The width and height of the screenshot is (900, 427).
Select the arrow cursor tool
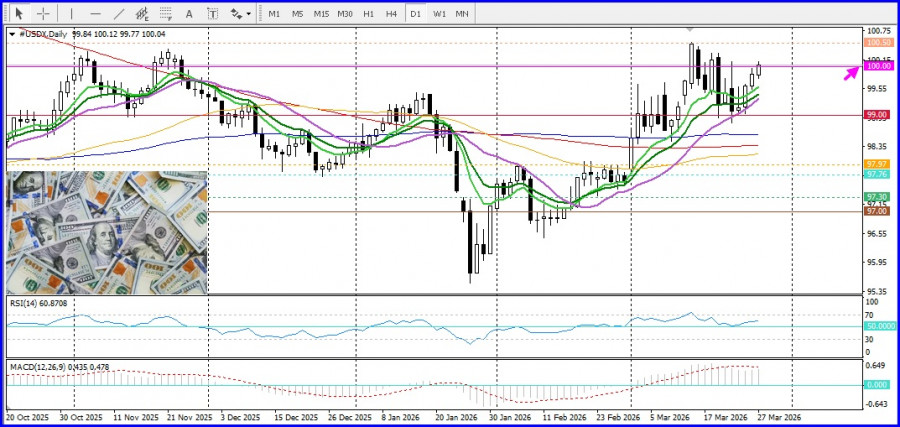(18, 14)
